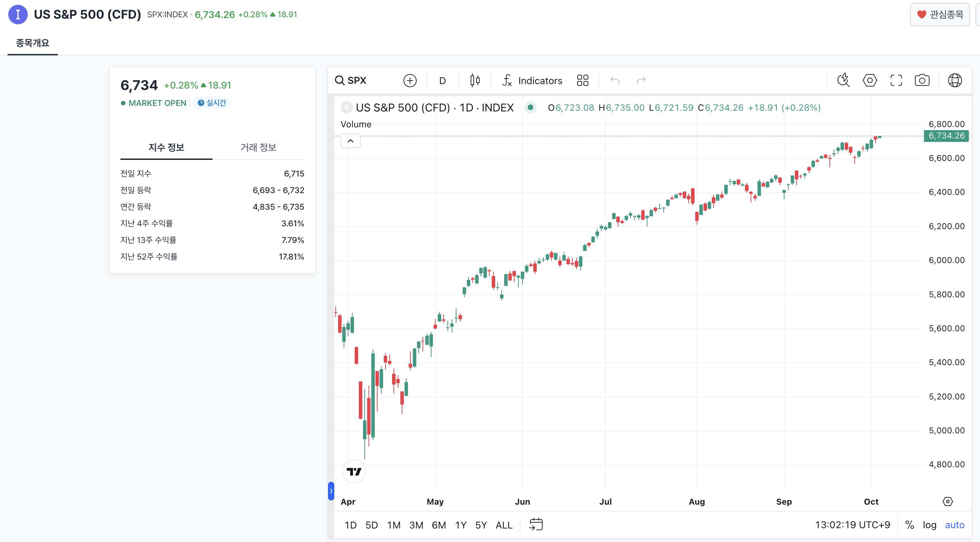Click the symbol logo in chart legend
The height and width of the screenshot is (542, 980).
click(346, 108)
